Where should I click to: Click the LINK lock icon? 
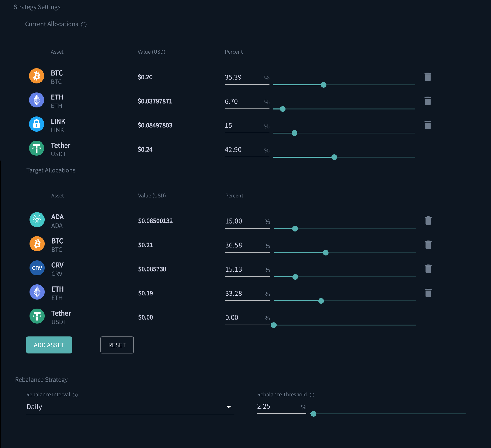tap(36, 124)
